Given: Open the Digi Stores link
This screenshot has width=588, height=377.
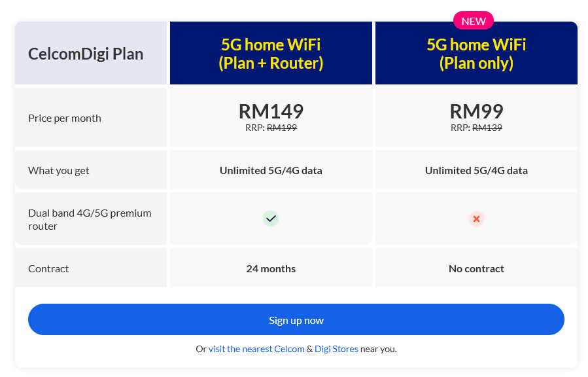Looking at the screenshot, I should (x=336, y=349).
